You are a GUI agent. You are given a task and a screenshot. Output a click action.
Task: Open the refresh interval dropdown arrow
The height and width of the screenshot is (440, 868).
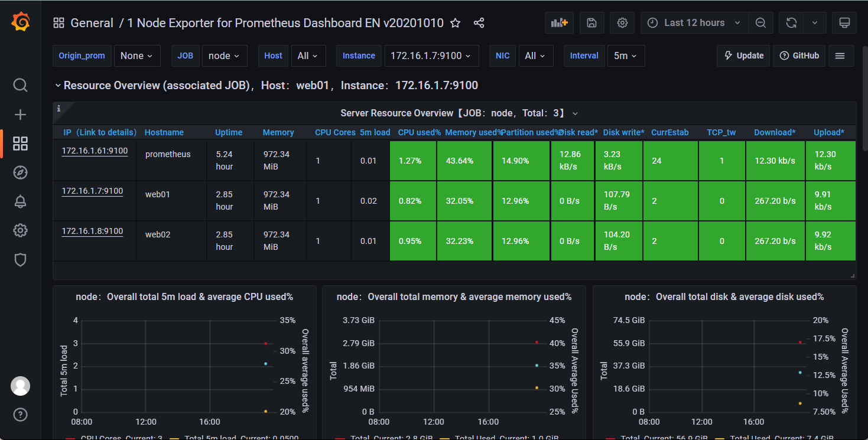click(x=815, y=23)
